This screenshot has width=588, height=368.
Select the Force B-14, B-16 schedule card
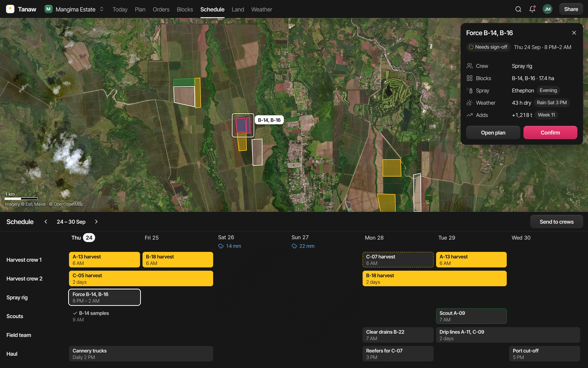pyautogui.click(x=105, y=297)
